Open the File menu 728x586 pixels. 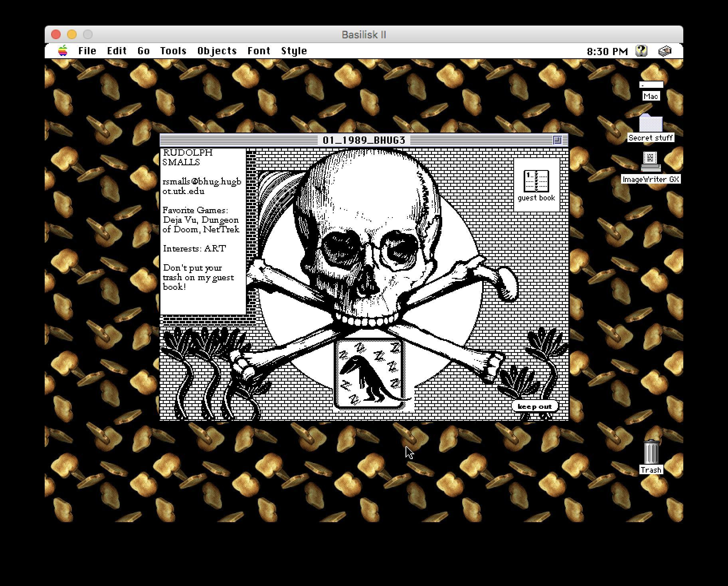point(87,51)
